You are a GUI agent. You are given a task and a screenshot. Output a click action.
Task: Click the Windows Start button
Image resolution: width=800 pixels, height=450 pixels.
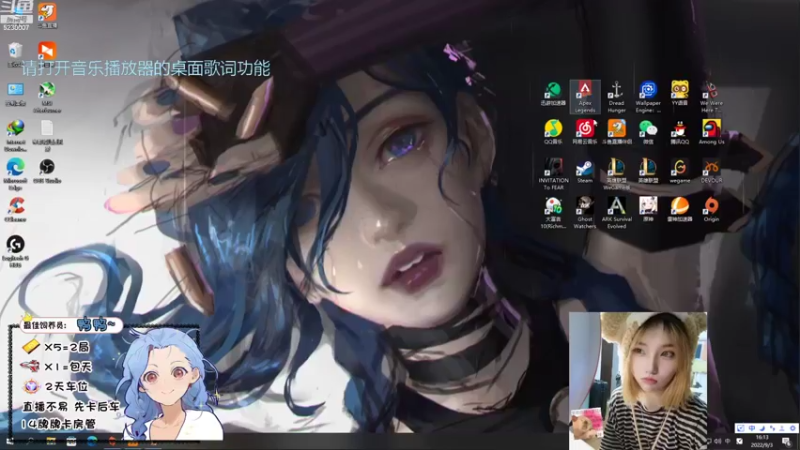tap(9, 441)
